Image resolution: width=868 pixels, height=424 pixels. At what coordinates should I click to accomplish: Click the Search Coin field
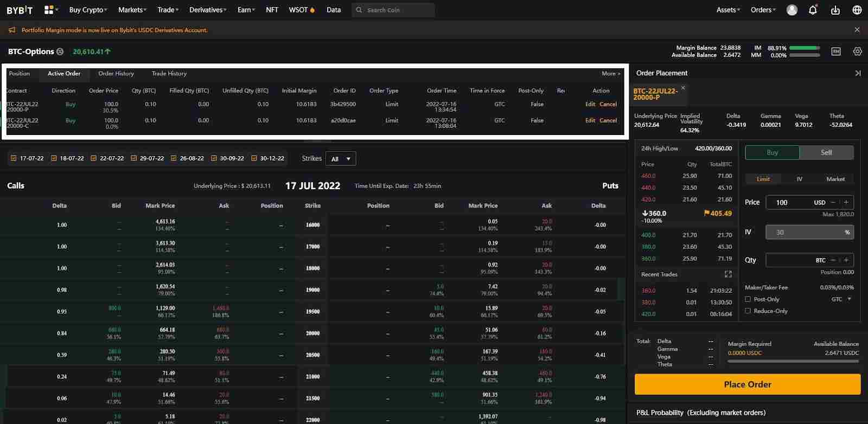point(393,10)
